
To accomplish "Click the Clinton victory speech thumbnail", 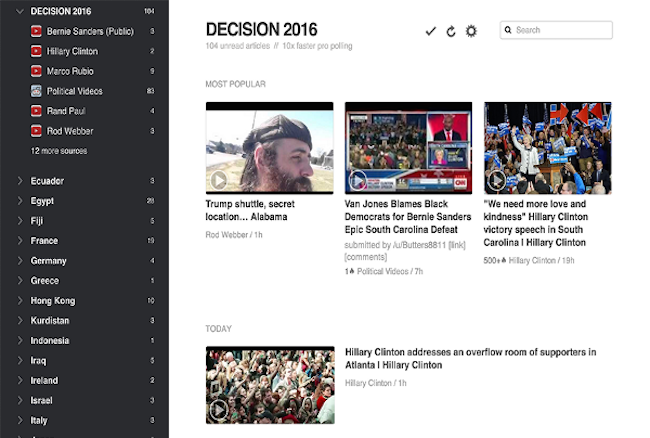I will tap(548, 148).
